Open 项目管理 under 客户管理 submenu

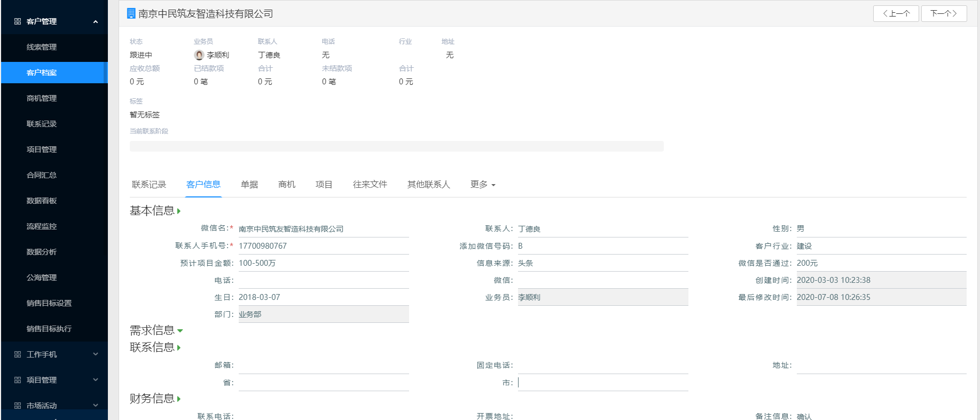(54, 149)
